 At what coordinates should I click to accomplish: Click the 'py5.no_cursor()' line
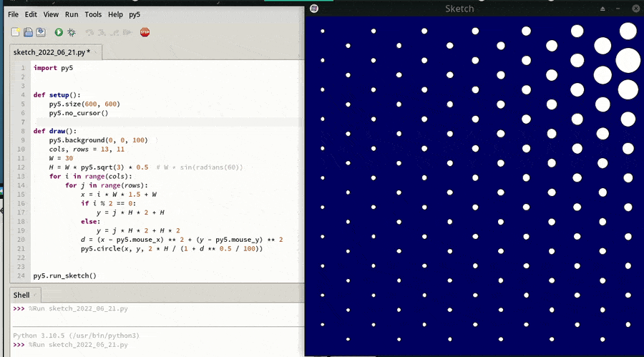pos(79,113)
